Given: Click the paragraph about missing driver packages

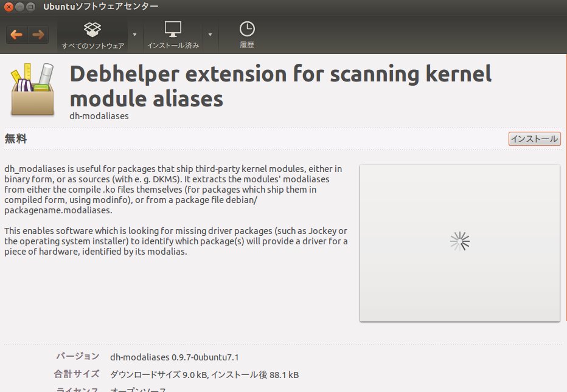Looking at the screenshot, I should pos(176,241).
